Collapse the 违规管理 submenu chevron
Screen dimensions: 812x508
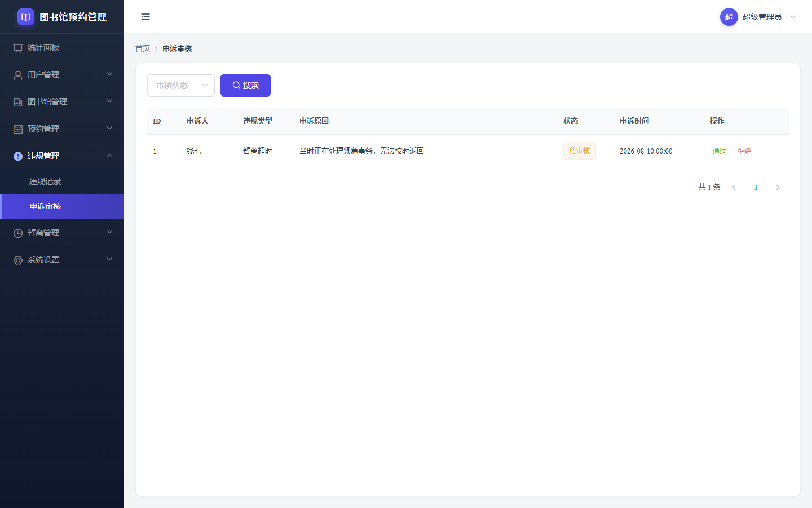[109, 155]
